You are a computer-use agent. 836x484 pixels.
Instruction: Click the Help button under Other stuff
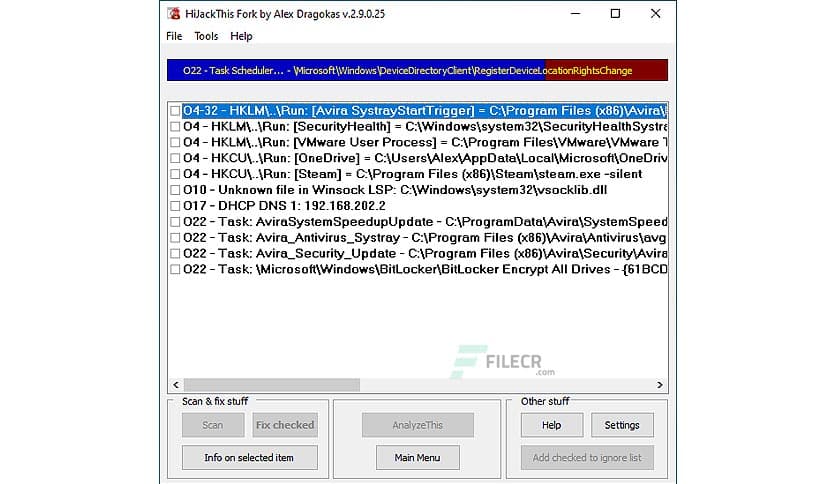551,425
